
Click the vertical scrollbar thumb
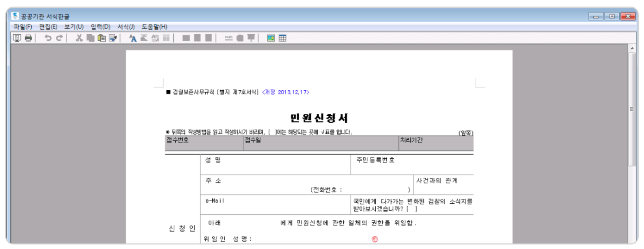(x=632, y=109)
